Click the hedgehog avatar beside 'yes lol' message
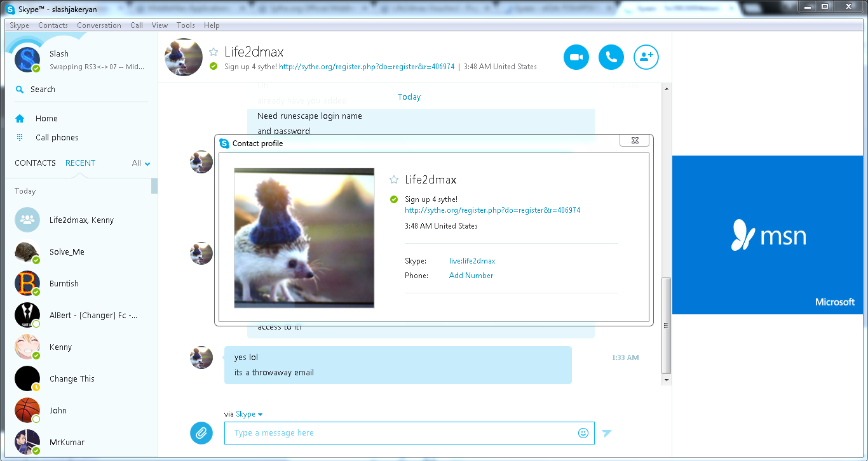 point(201,357)
